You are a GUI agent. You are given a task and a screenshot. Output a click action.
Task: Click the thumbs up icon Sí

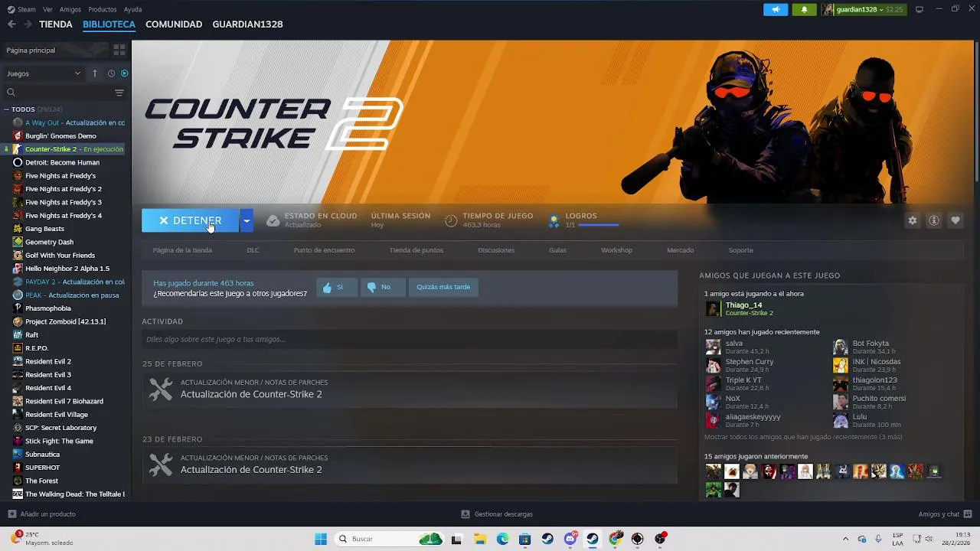[x=328, y=287]
